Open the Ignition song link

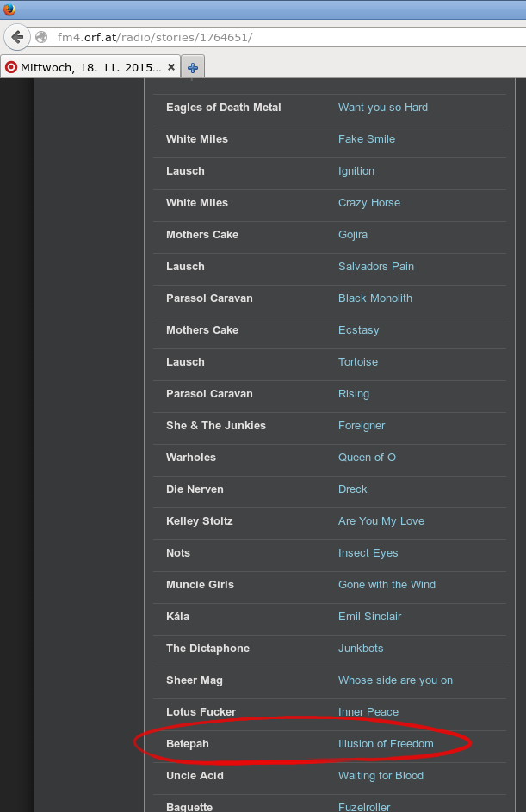point(356,171)
